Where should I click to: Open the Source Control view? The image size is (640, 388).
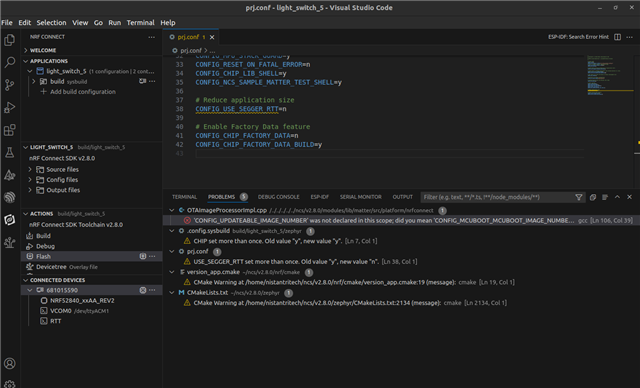(9, 85)
